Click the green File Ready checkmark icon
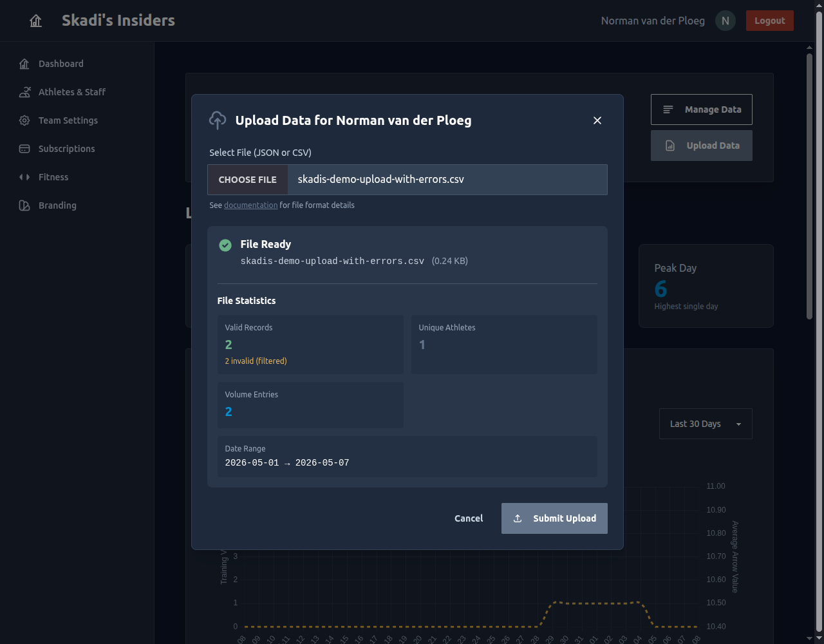This screenshot has height=644, width=824. [225, 245]
